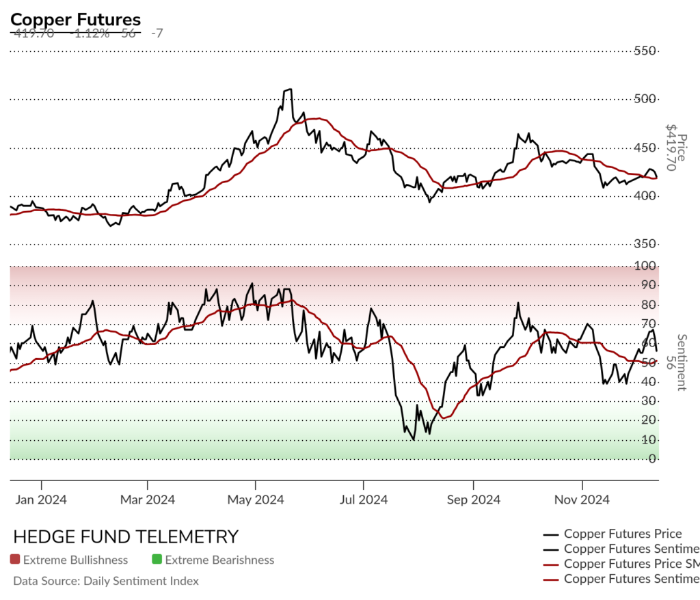Image resolution: width=700 pixels, height=600 pixels.
Task: Click the Copper Futures chart title
Action: (x=75, y=19)
